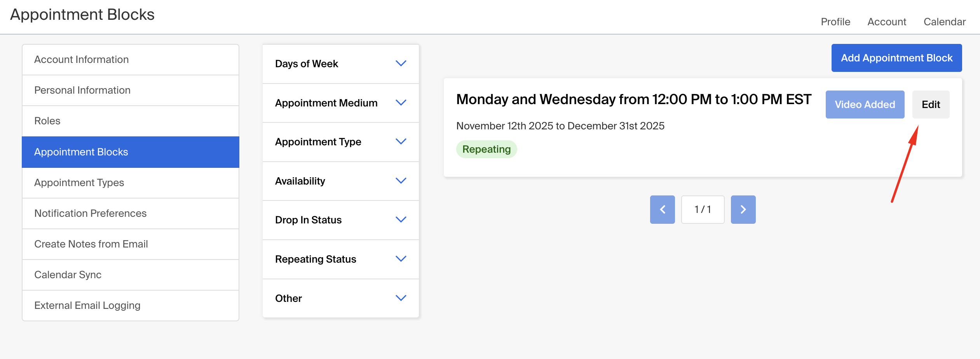Select Account Information in sidebar
The width and height of the screenshot is (980, 359).
[131, 59]
